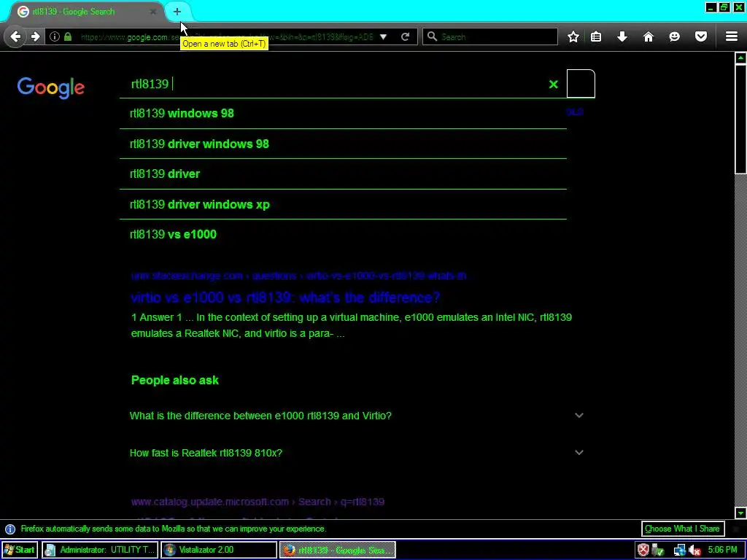
Task: Open a new tab with the plus button
Action: (x=177, y=12)
